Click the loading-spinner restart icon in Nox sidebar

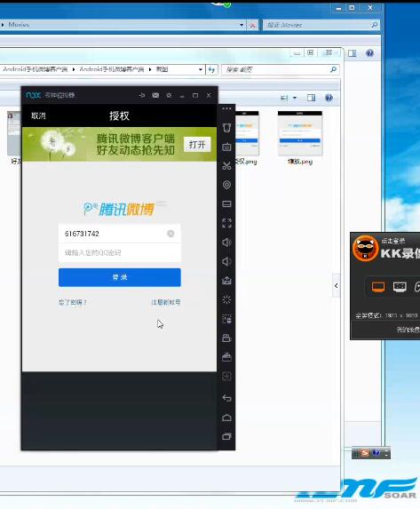pos(227,299)
